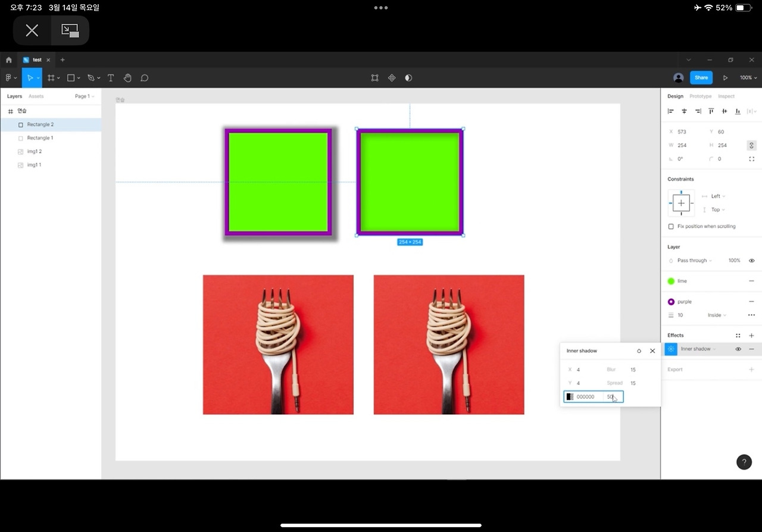
Task: Open advanced stroke settings ellipsis
Action: 751,315
